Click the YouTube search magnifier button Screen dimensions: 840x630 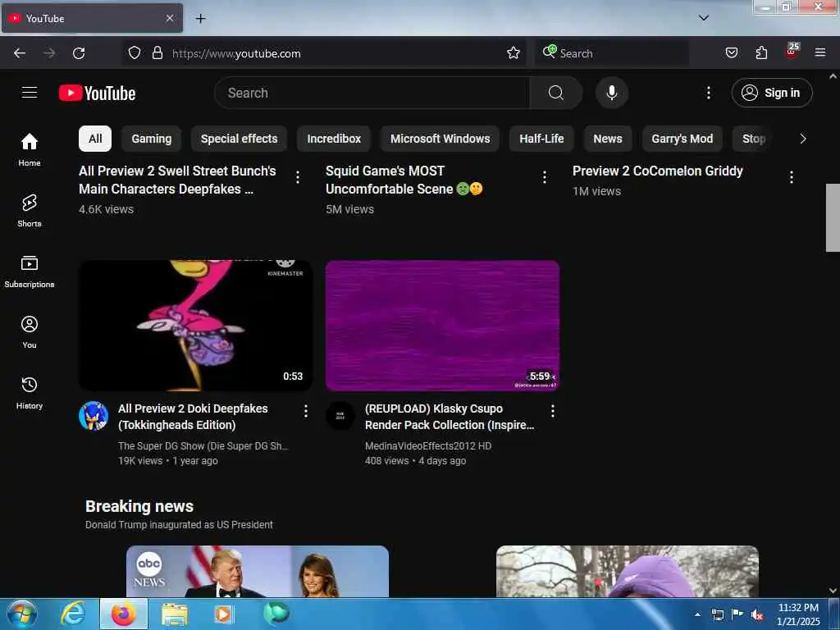point(555,93)
